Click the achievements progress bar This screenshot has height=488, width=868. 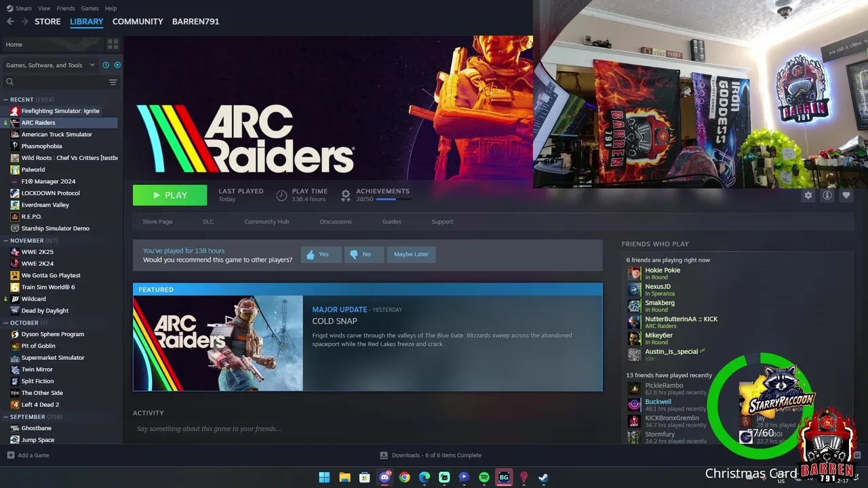pos(394,199)
